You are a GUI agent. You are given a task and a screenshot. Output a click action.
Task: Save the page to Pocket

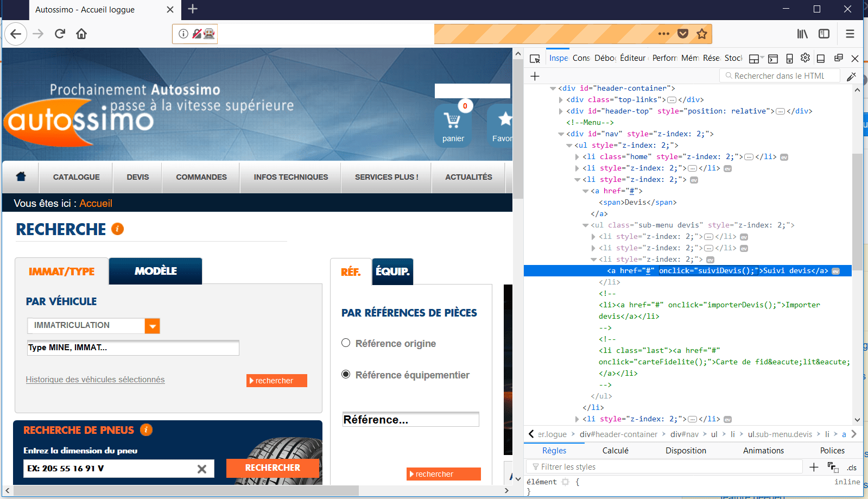[683, 34]
